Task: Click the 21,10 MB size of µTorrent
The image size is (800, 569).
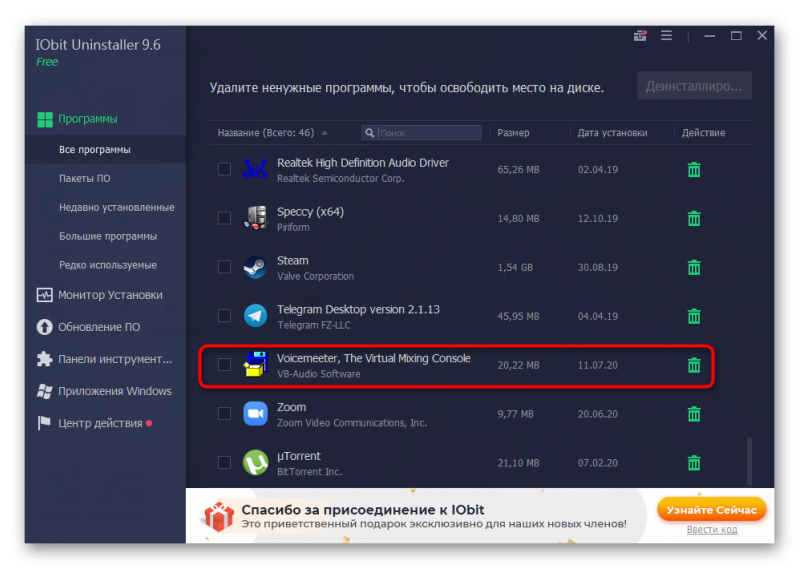Action: 518,463
